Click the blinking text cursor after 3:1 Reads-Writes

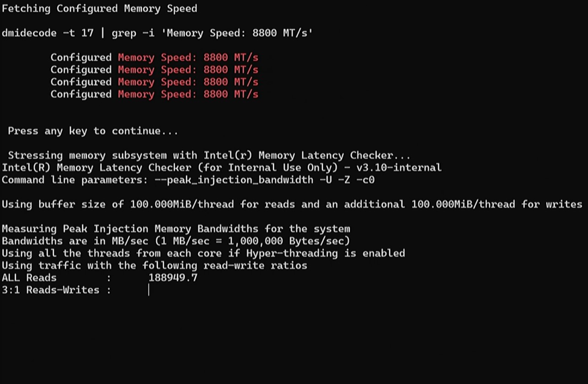[149, 290]
